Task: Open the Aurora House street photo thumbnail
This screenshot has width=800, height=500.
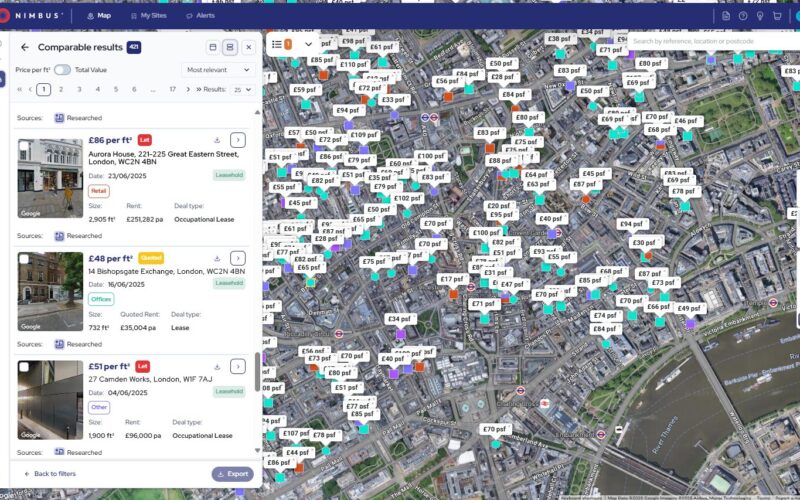Action: coord(50,179)
